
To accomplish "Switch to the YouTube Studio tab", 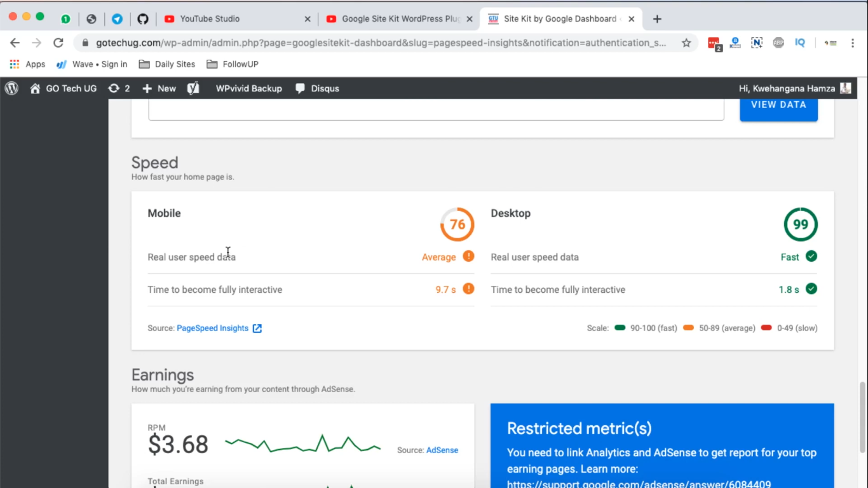I will 238,19.
